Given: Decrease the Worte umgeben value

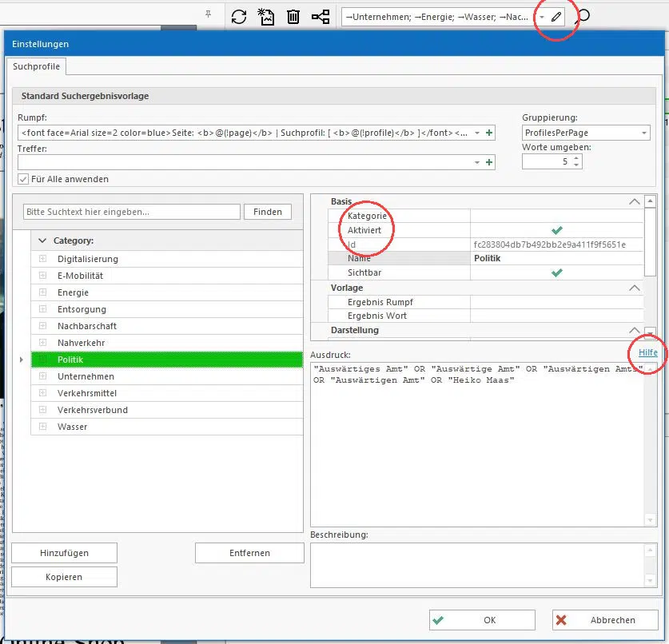Looking at the screenshot, I should pyautogui.click(x=576, y=165).
